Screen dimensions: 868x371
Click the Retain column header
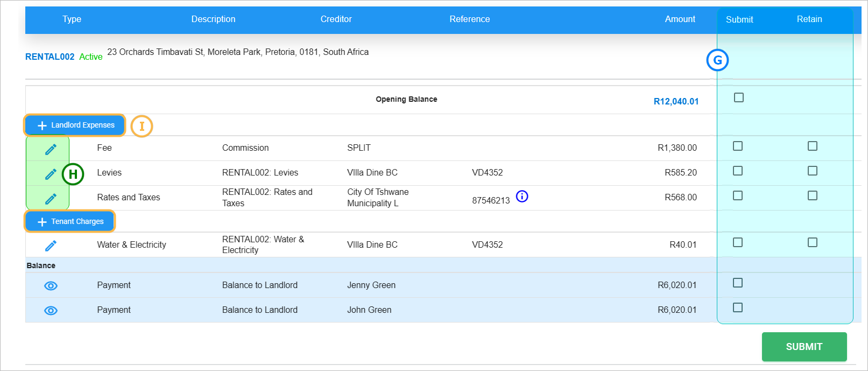point(809,19)
